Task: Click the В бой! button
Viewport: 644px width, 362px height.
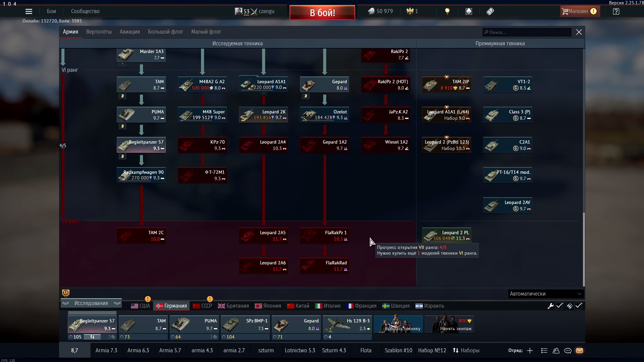Action: click(x=322, y=13)
